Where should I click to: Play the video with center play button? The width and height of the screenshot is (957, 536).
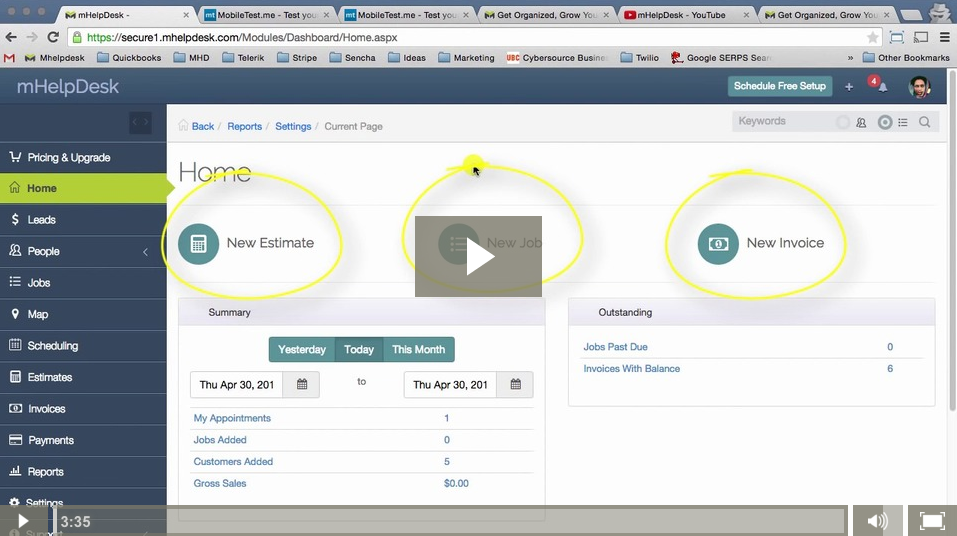478,256
